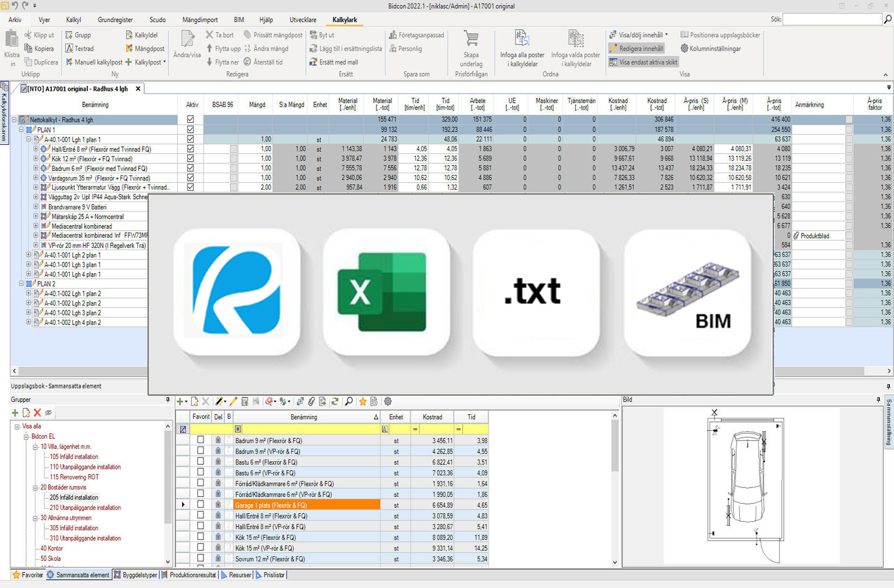Open the Visa/dölj innehåll dropdown
894x588 pixels.
[639, 35]
